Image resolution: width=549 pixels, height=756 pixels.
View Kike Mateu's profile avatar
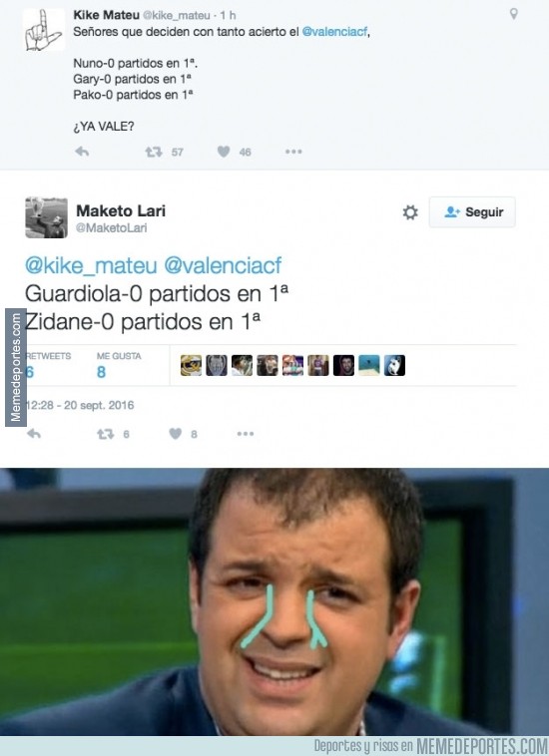click(44, 29)
